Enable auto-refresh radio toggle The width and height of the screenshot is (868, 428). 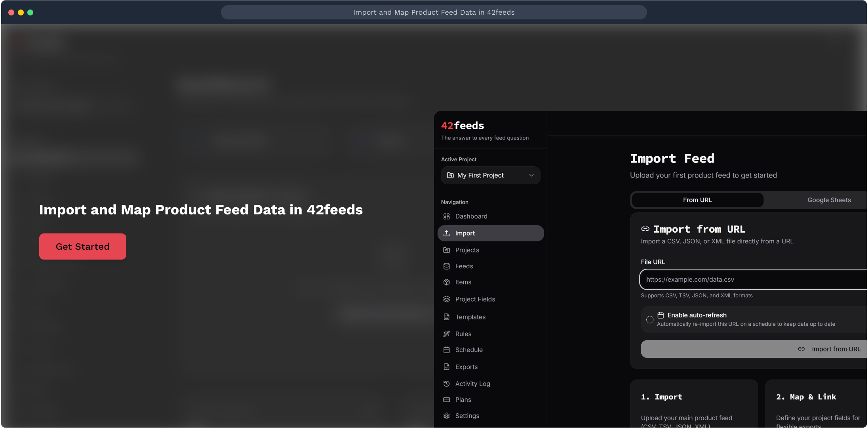click(x=650, y=319)
